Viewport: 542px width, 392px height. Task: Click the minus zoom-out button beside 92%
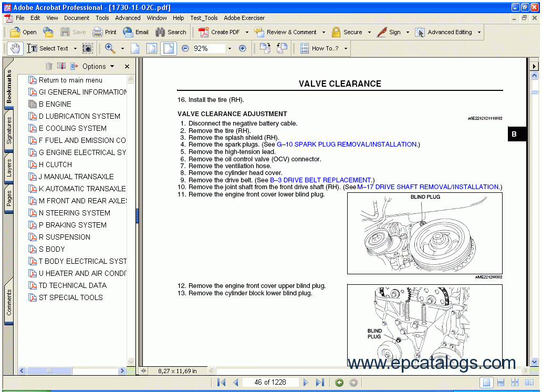[185, 48]
